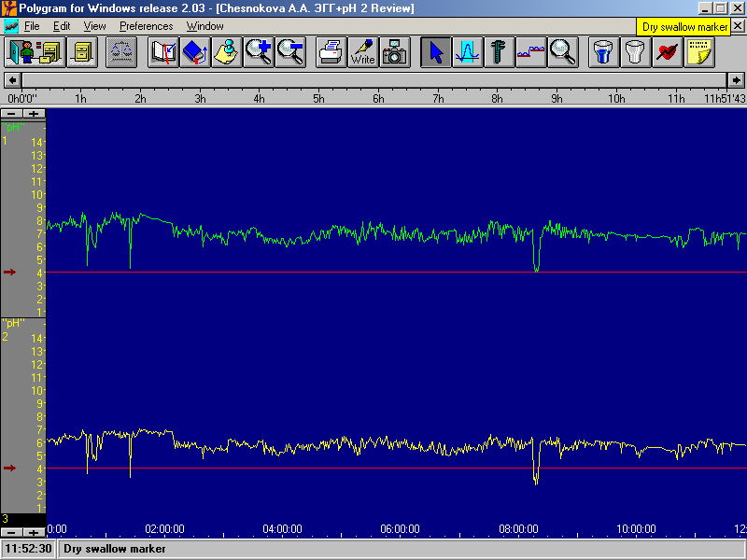Open the Preferences menu

147,26
